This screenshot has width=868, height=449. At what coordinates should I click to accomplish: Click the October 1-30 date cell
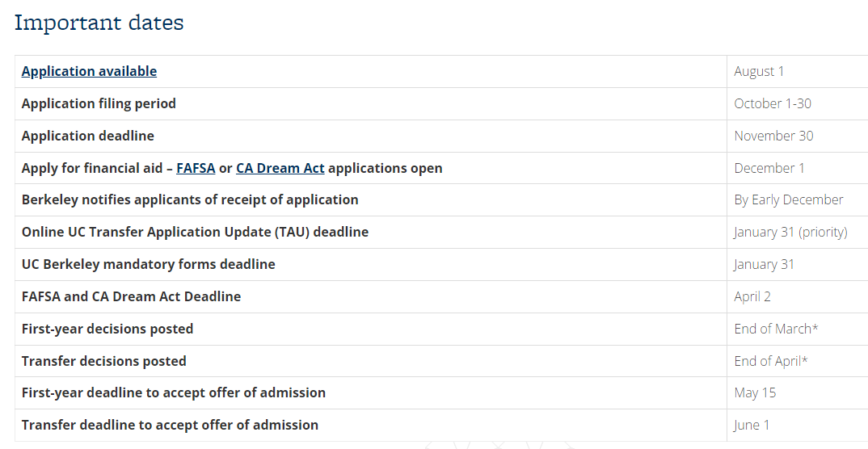[773, 103]
